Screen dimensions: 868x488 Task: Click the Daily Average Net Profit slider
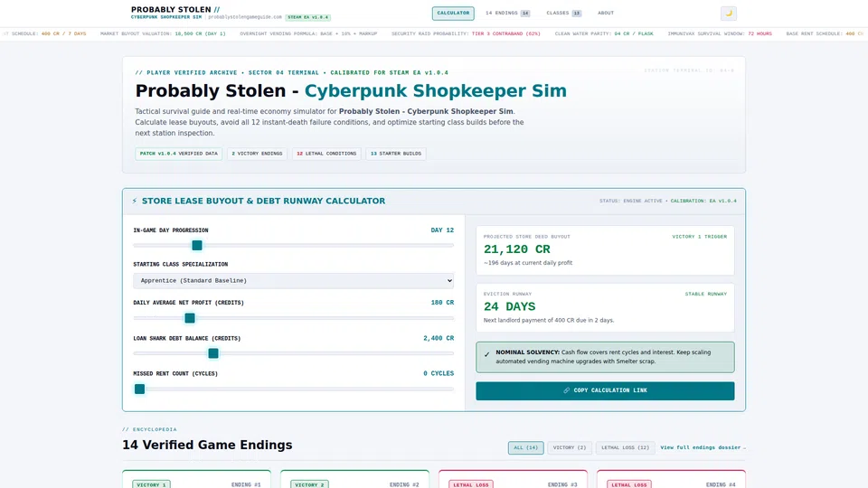pos(293,318)
